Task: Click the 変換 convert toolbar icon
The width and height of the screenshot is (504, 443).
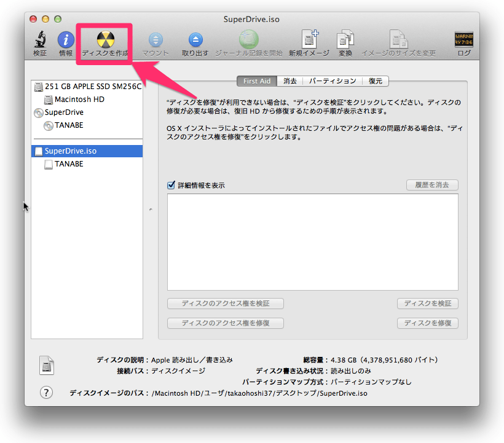Action: [345, 39]
